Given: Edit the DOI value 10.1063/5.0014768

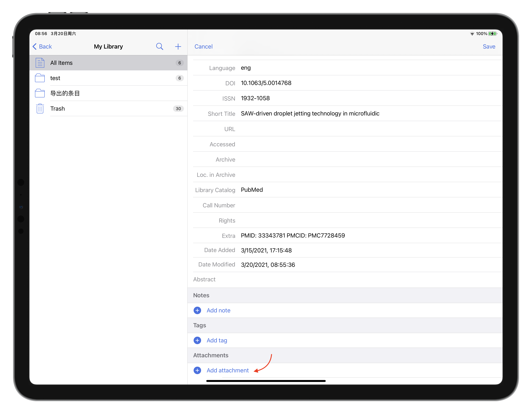Looking at the screenshot, I should point(266,83).
